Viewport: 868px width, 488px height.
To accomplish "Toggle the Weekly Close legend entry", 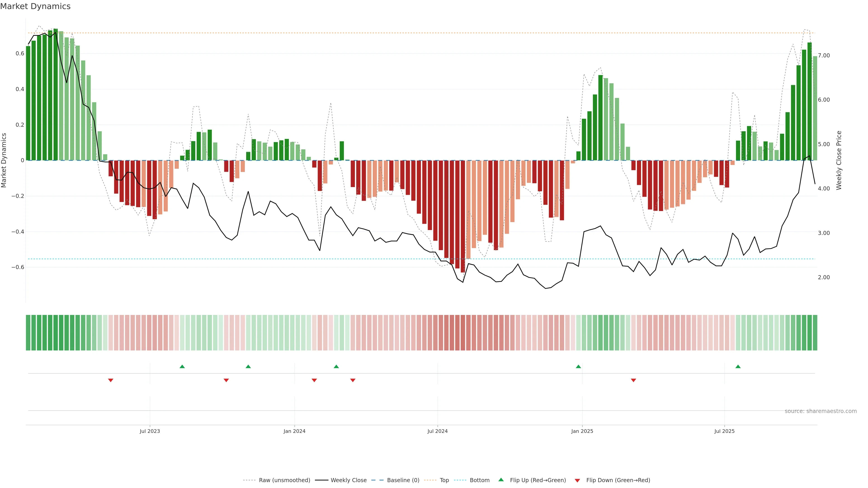I will coord(348,480).
